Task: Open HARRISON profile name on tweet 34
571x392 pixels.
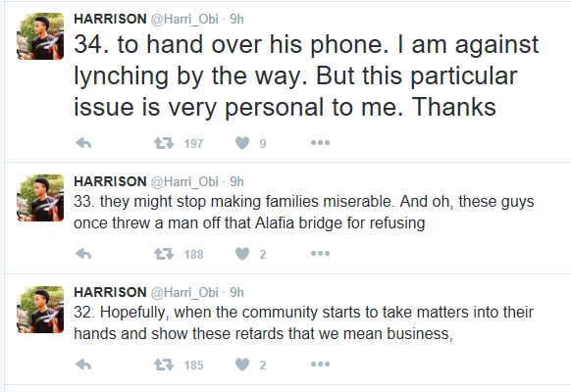Action: pyautogui.click(x=110, y=19)
